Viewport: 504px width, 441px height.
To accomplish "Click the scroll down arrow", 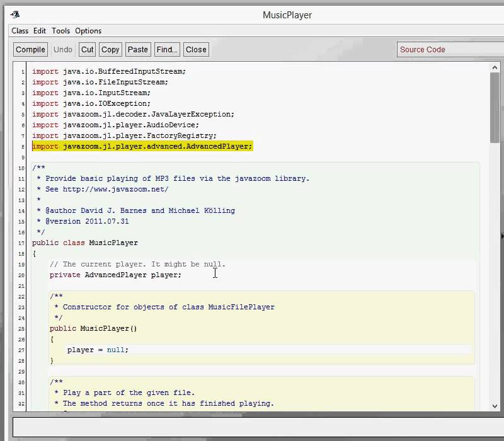I will [x=495, y=406].
